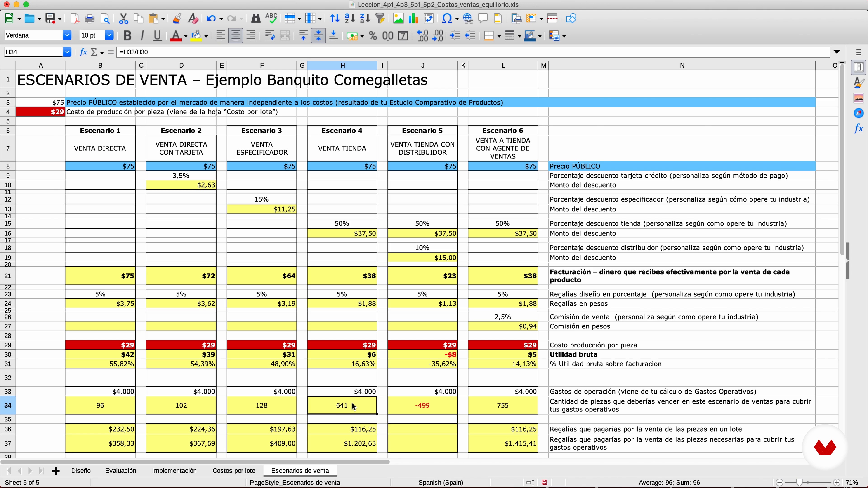Open Find and Replace binoculars

pyautogui.click(x=256, y=19)
